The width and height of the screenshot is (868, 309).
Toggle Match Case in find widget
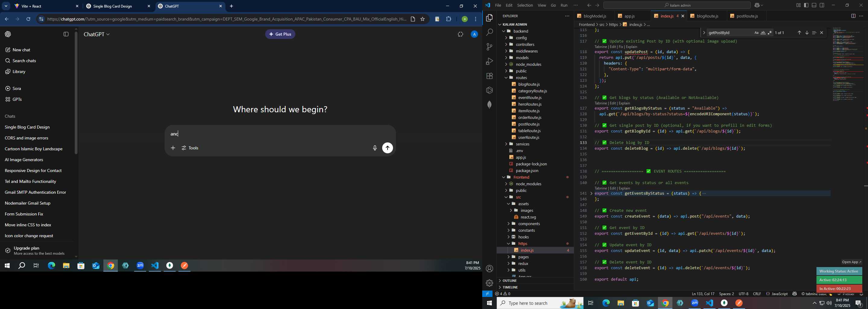point(756,33)
